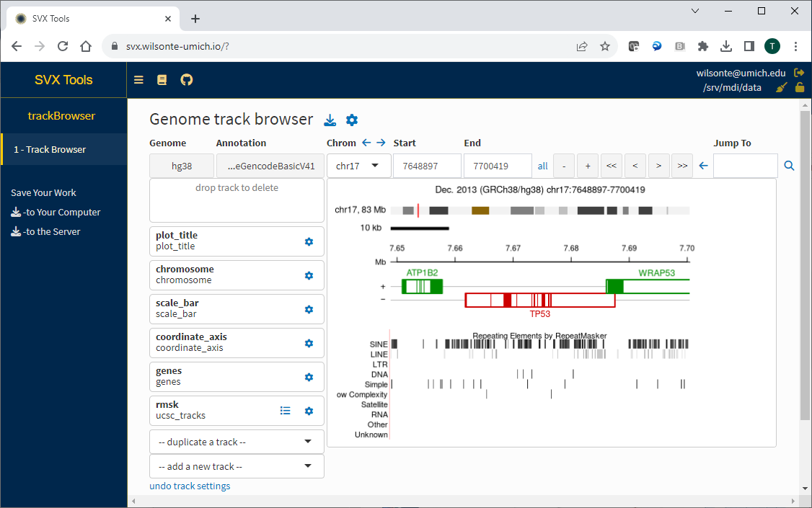Open genes track settings gear
The image size is (812, 508).
(x=309, y=377)
